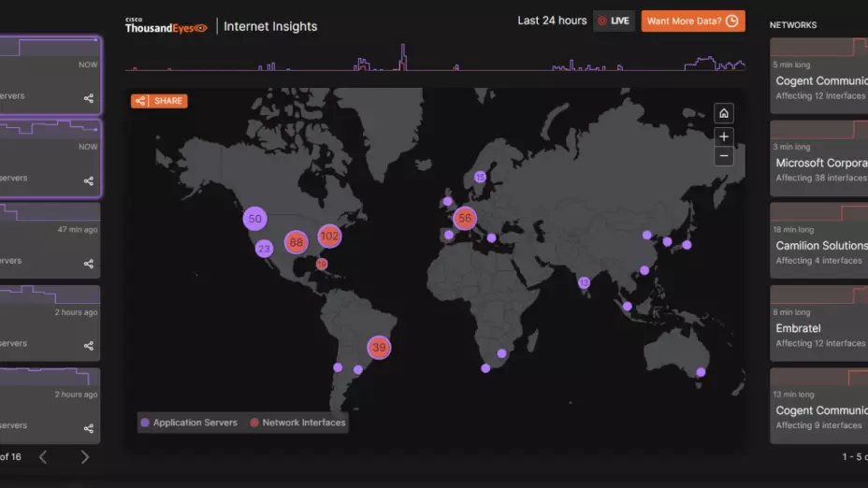Open Cogent card affecting 12 interfaces
The height and width of the screenshot is (488, 868).
(819, 76)
